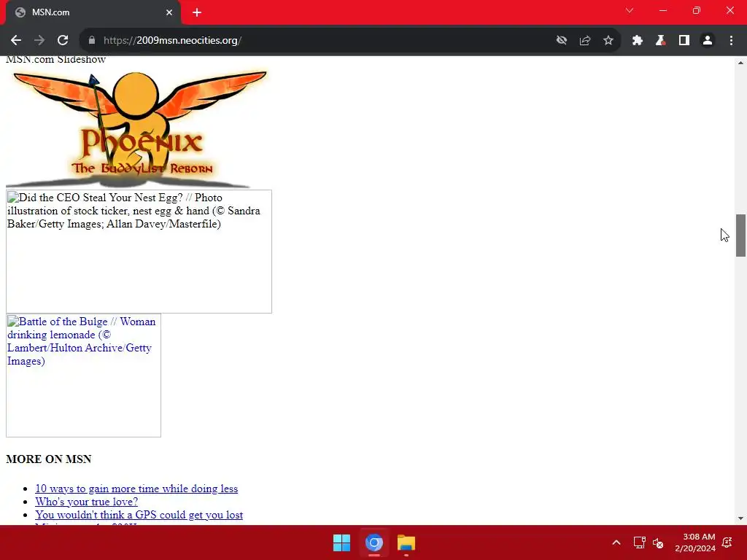Click the 'MORE ON MSN' heading

point(49,459)
